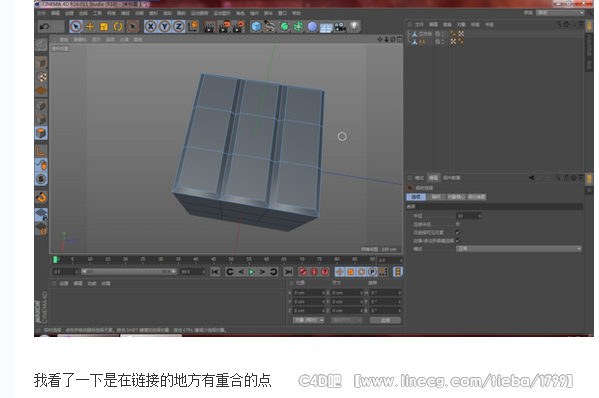Toggle edge/polygon tolerant selection checkbox
599x398 pixels.
(458, 240)
